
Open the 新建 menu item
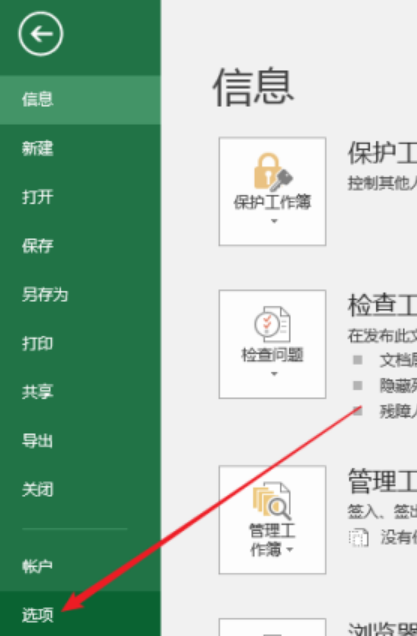(80, 148)
